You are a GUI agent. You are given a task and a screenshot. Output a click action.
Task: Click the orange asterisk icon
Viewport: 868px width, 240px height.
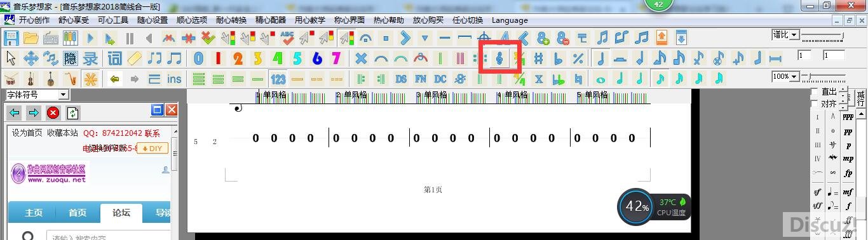[x=90, y=79]
